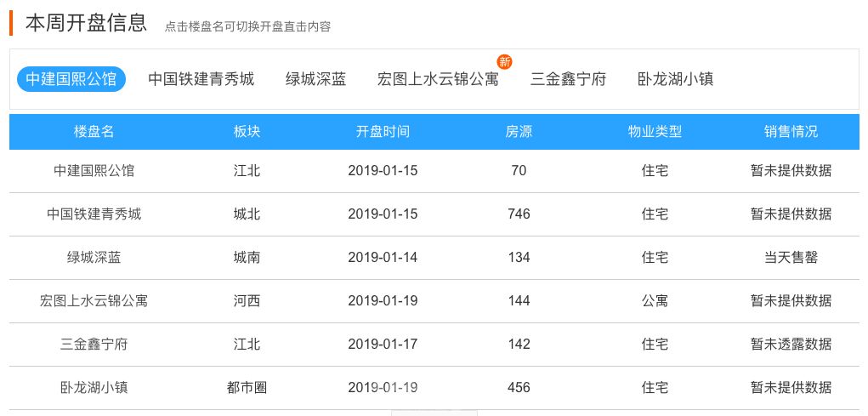Open the 卧龙湖小镇 tab
Screen dimensions: 868x416
(x=675, y=79)
